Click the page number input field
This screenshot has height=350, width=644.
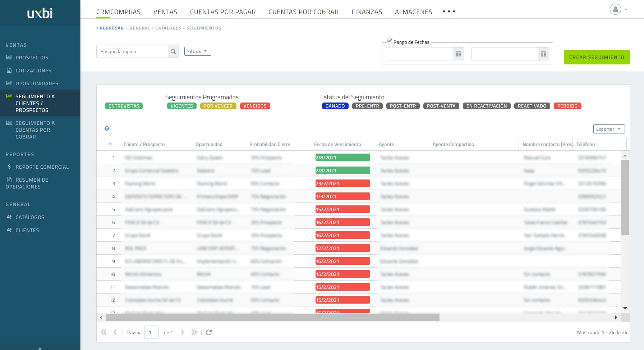(151, 332)
